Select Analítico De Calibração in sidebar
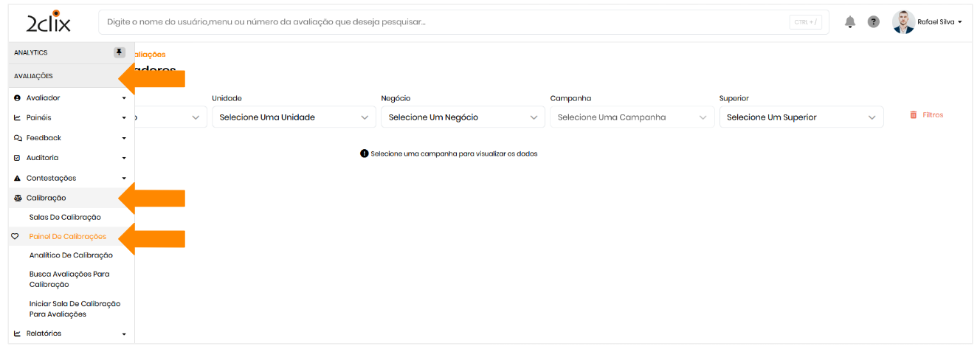Image resolution: width=980 pixels, height=352 pixels. pyautogui.click(x=71, y=255)
